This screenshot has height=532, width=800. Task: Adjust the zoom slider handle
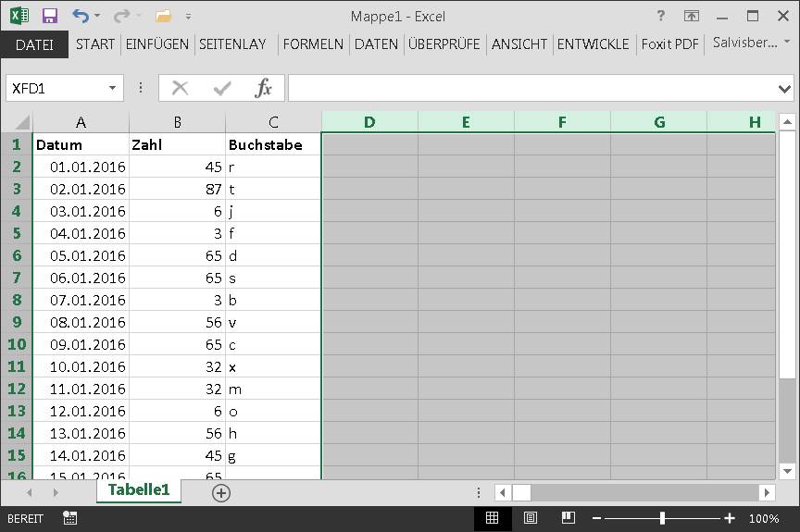click(x=662, y=518)
